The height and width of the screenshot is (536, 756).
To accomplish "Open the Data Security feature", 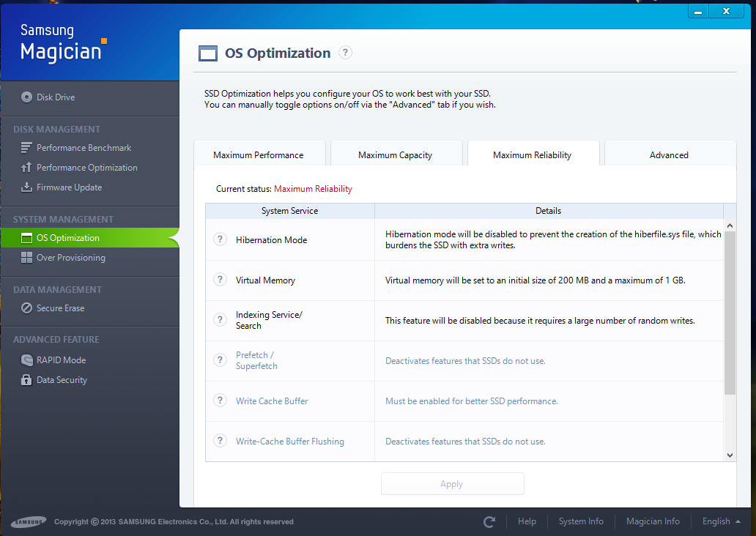I will coord(62,379).
